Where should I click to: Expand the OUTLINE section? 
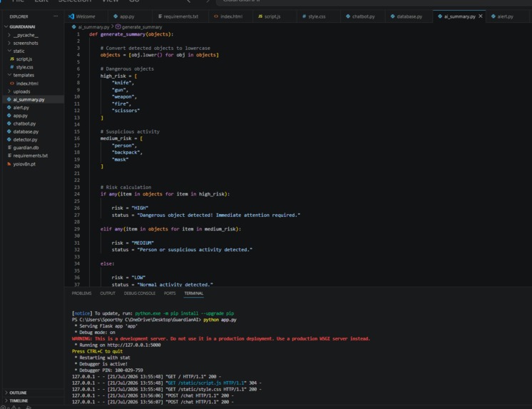click(18, 393)
